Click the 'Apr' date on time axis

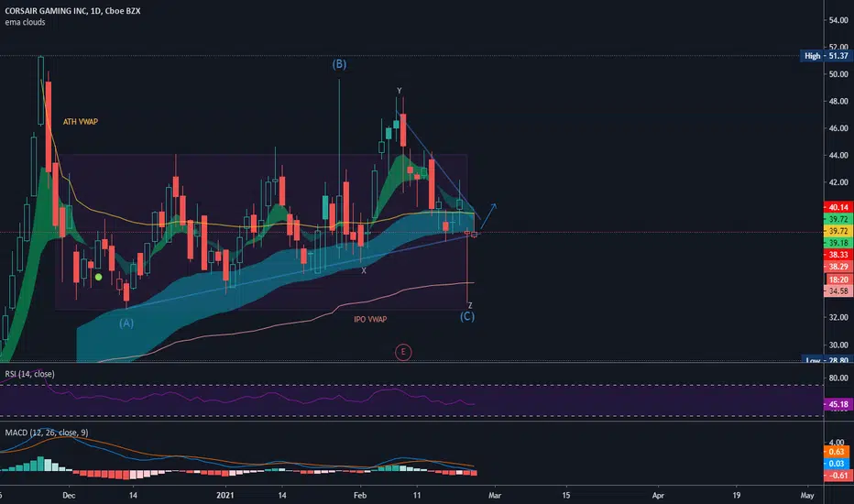tap(658, 495)
